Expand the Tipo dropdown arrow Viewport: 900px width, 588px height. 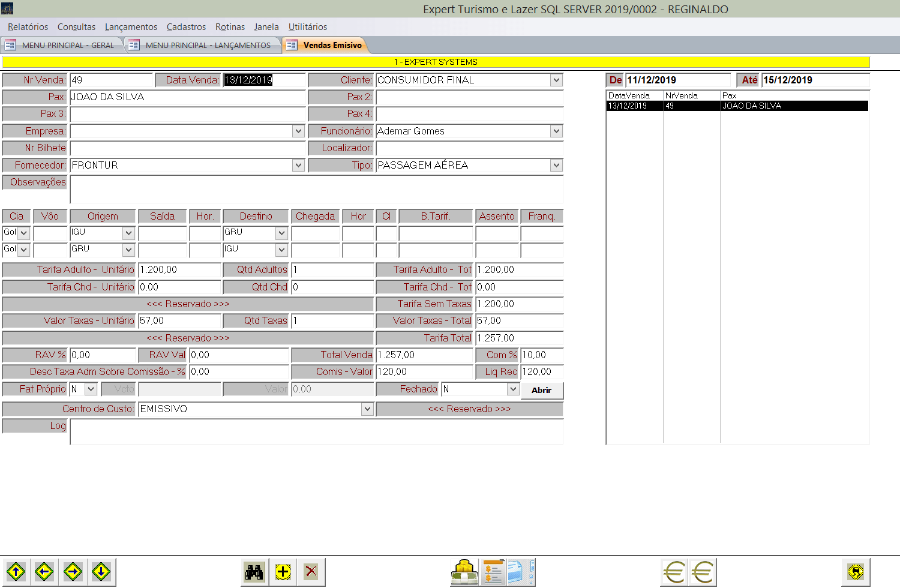[x=556, y=165]
